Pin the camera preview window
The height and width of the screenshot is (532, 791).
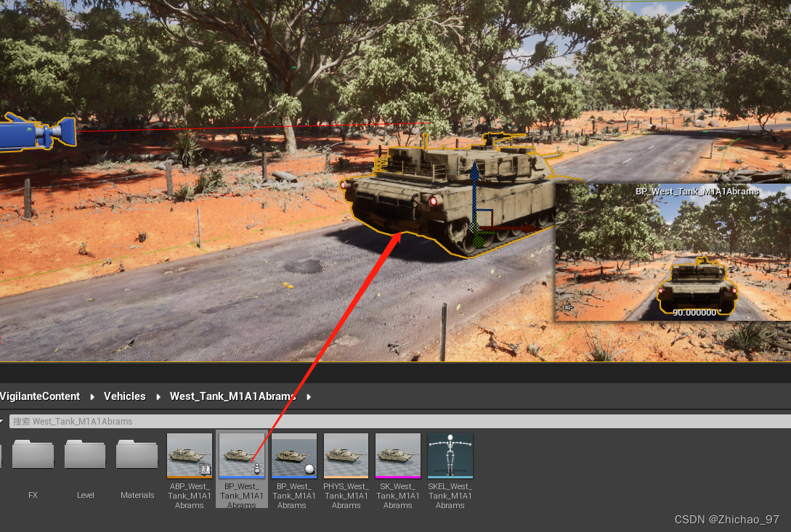point(569,307)
